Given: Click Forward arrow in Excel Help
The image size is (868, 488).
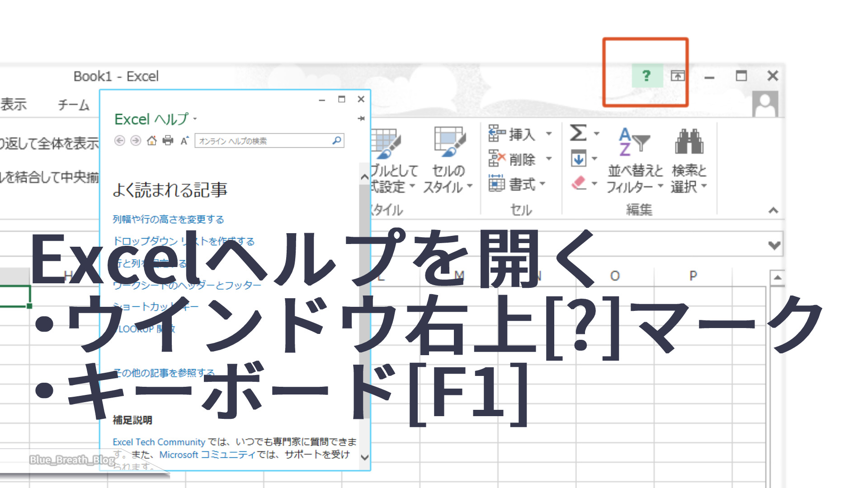Looking at the screenshot, I should 136,141.
